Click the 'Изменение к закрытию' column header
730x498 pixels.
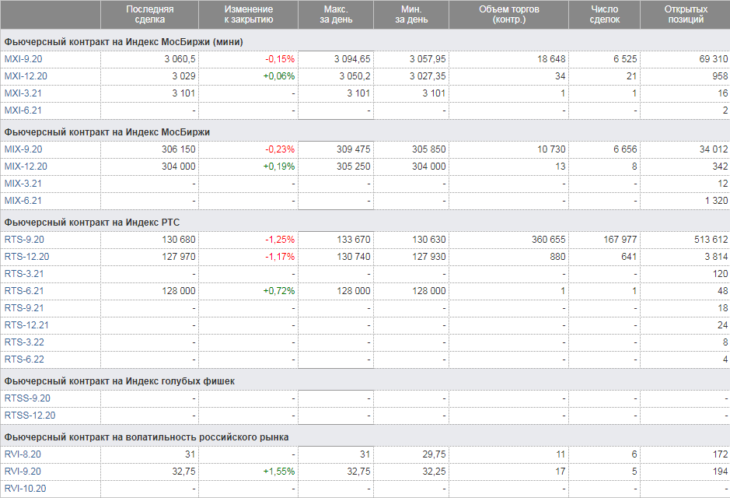[x=249, y=14]
